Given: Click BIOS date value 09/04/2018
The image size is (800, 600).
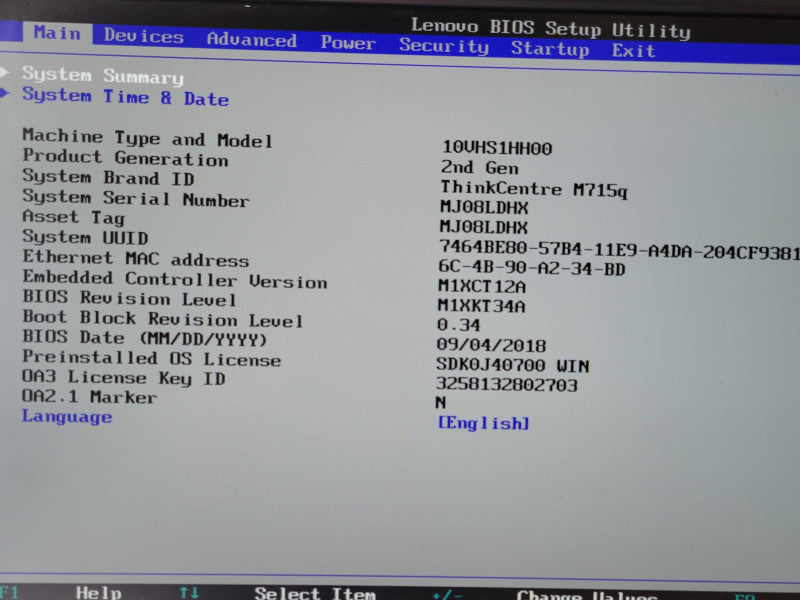Looking at the screenshot, I should tap(491, 345).
